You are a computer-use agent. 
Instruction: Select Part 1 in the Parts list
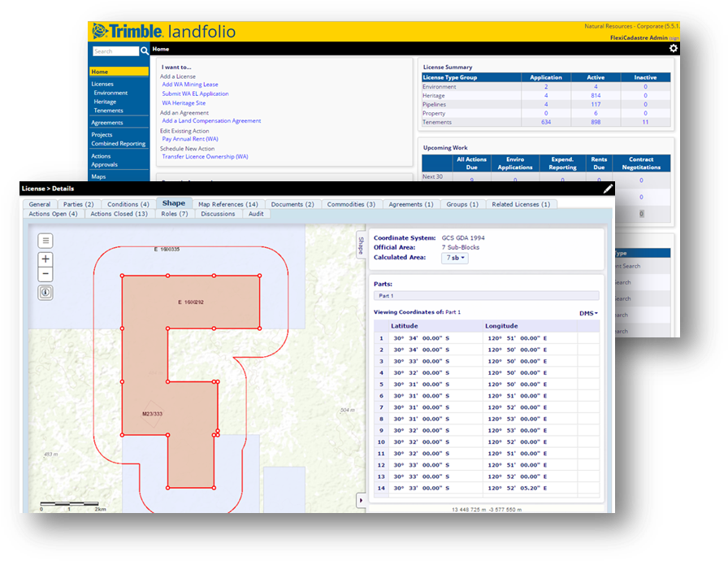pos(486,296)
